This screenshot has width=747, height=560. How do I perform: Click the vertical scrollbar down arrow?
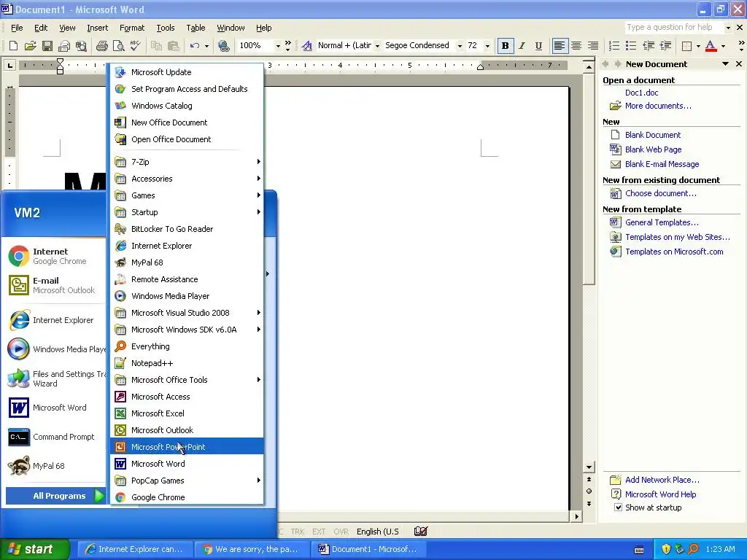(589, 467)
